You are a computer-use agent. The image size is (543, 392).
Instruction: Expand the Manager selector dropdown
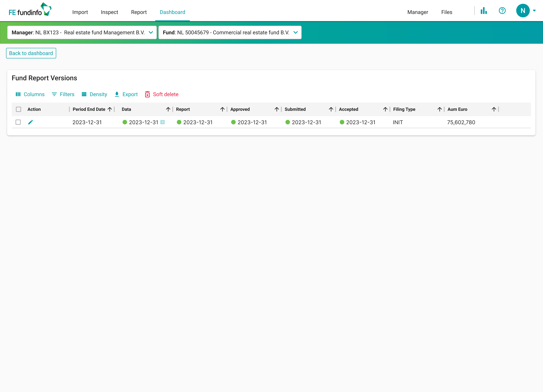tap(82, 33)
